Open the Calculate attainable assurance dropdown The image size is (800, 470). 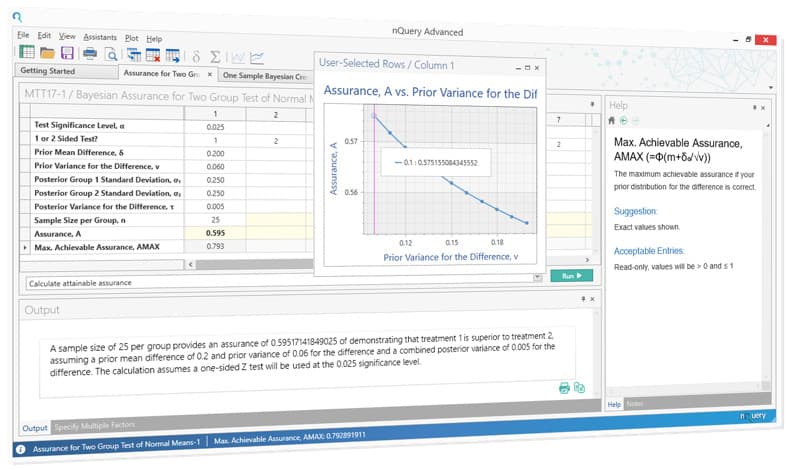pyautogui.click(x=537, y=277)
